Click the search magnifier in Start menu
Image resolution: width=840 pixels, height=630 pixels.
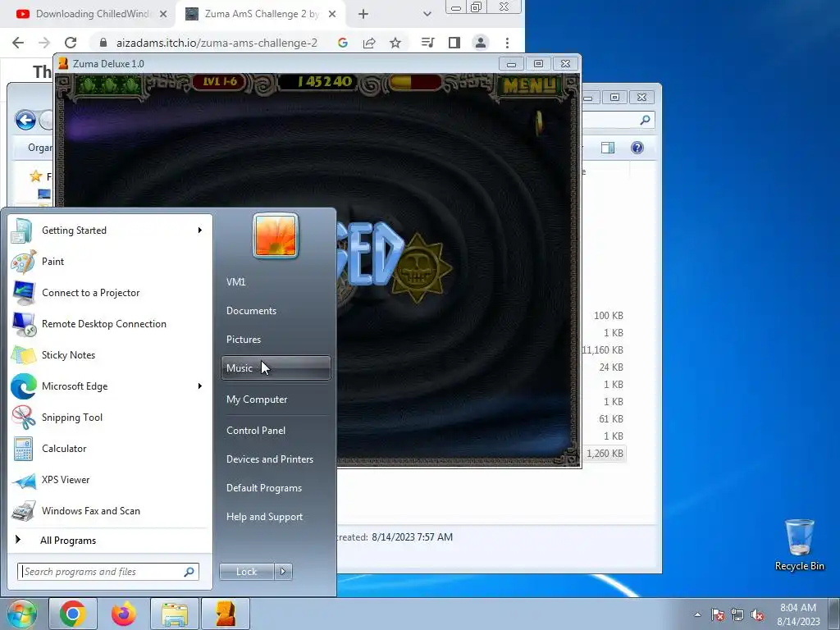point(189,572)
